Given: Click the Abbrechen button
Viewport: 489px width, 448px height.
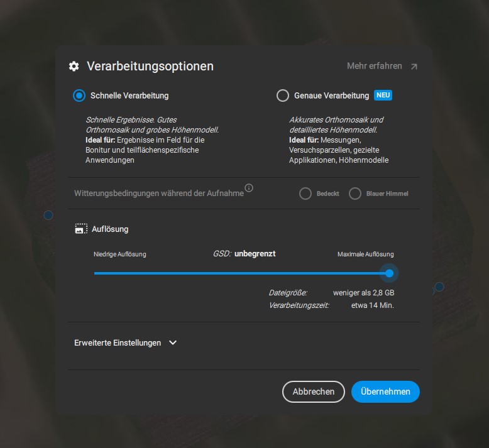Looking at the screenshot, I should (314, 391).
